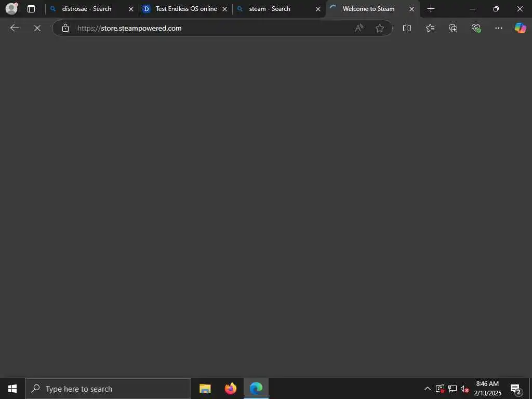The height and width of the screenshot is (399, 532).
Task: Open the clock showing 8:46 AM
Action: pyautogui.click(x=487, y=389)
